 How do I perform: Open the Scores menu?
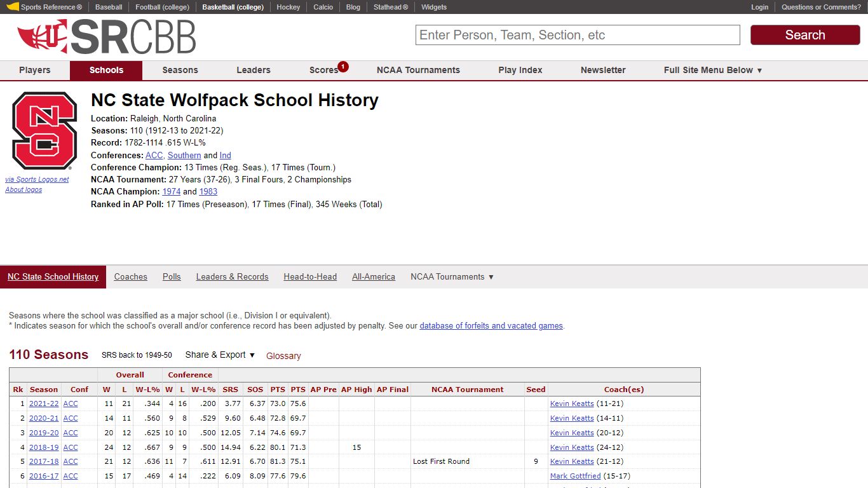click(323, 70)
